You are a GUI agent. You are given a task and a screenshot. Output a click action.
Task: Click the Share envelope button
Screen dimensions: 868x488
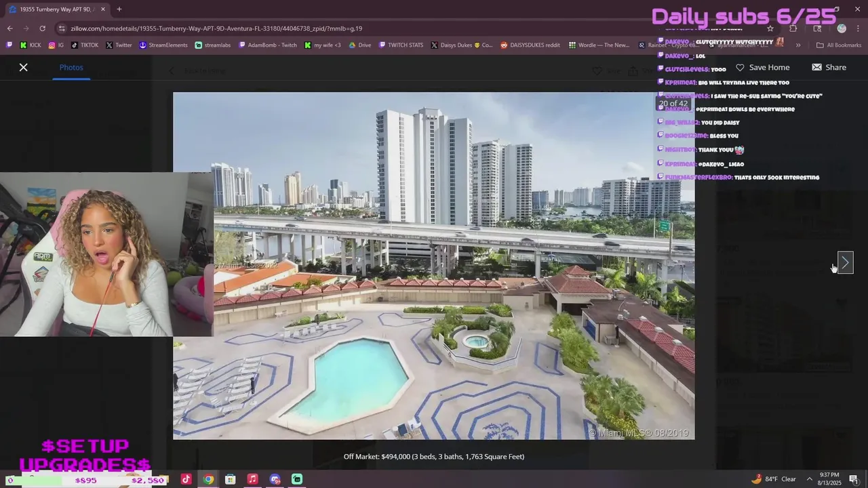[x=829, y=67]
